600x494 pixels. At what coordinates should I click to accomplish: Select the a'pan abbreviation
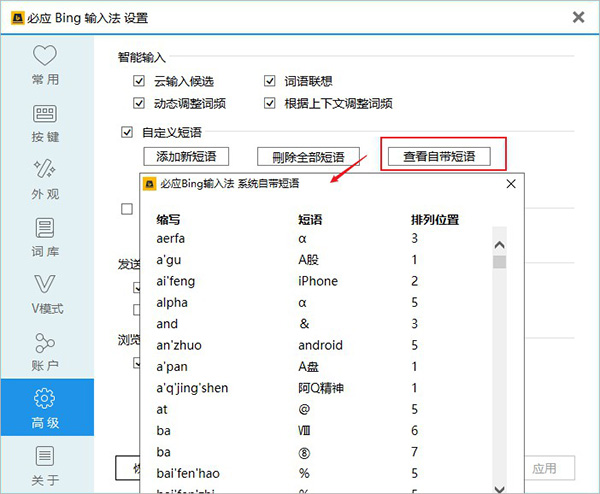pyautogui.click(x=172, y=367)
